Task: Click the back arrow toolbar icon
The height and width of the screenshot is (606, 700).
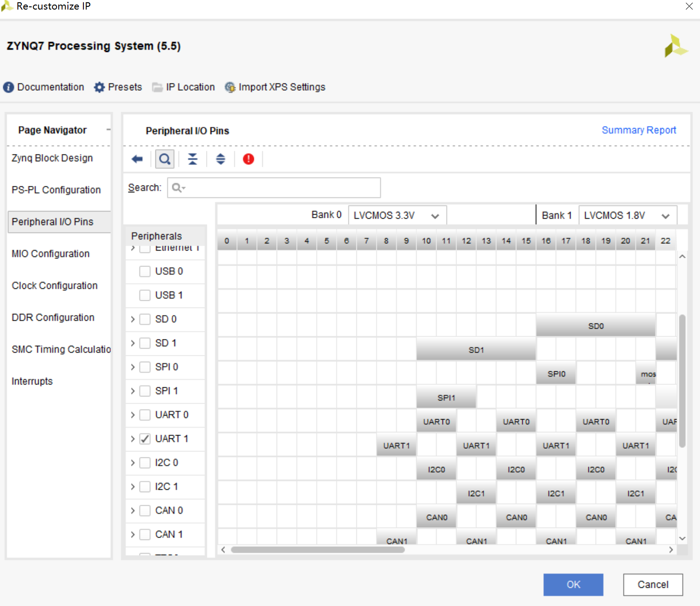Action: point(137,159)
